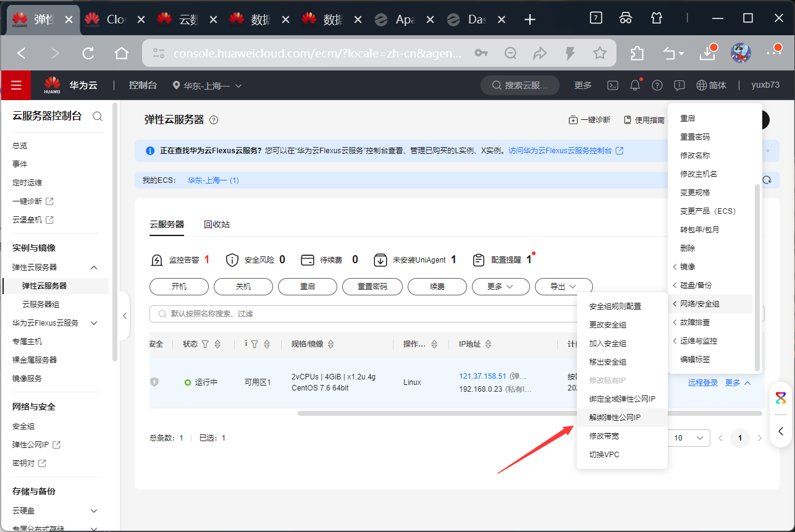This screenshot has width=795, height=532.
Task: Open 远程登录 link for server
Action: click(703, 383)
